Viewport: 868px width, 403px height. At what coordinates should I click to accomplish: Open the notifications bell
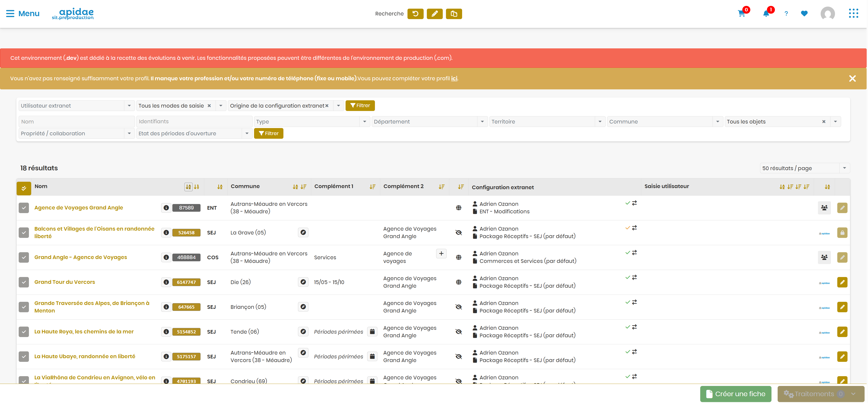click(x=766, y=13)
